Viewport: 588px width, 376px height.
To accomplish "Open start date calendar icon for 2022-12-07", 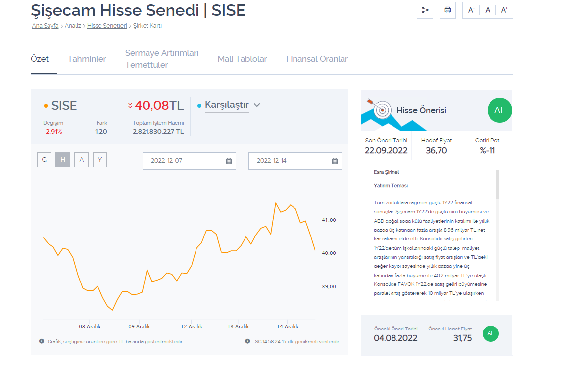I will coord(229,161).
